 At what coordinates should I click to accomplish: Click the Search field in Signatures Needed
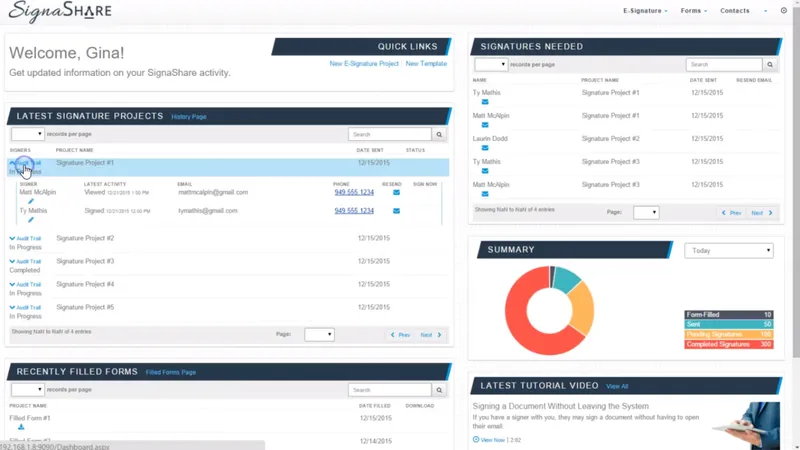(724, 64)
